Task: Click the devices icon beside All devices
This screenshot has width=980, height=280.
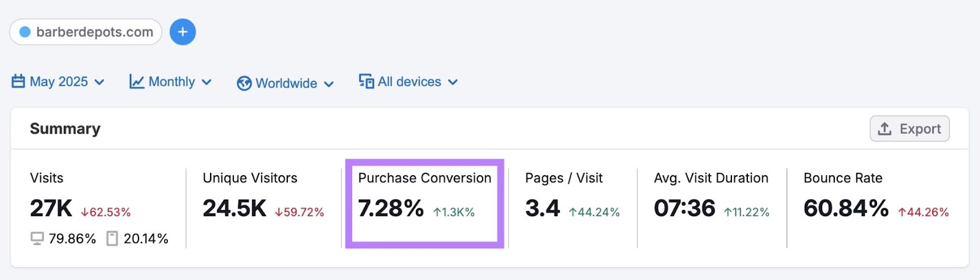Action: pyautogui.click(x=366, y=81)
